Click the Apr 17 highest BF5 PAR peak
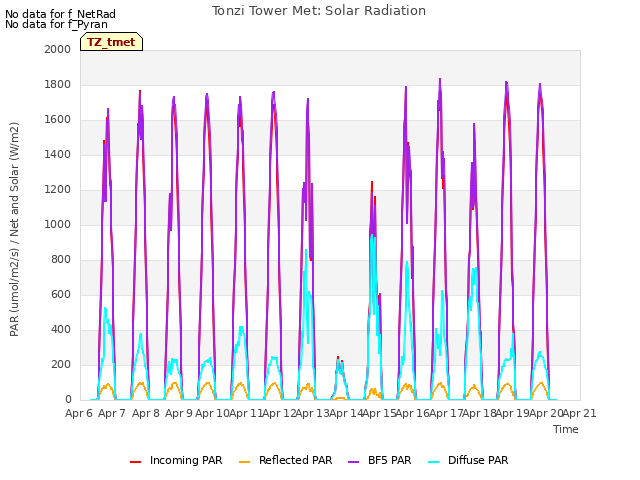The image size is (640, 480). [440, 80]
